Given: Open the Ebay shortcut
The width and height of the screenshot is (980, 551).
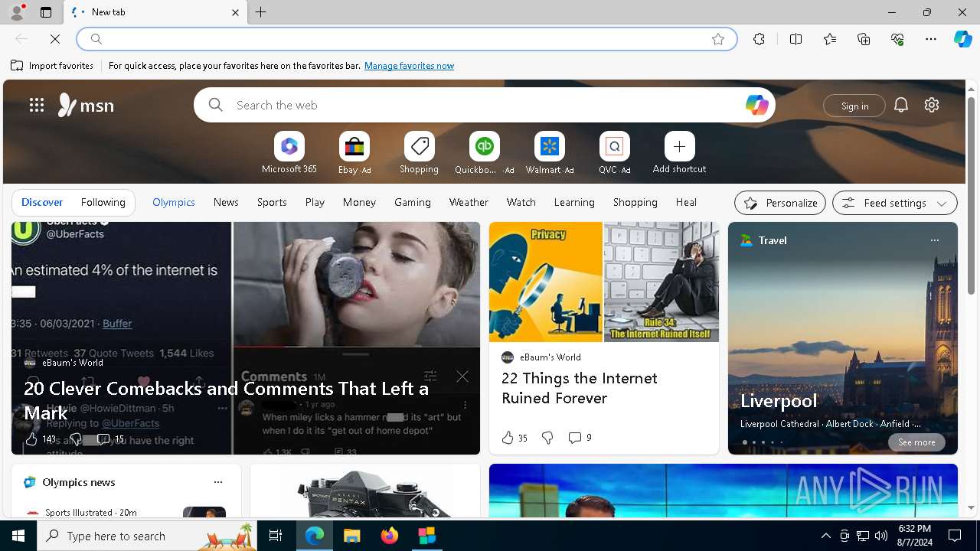Looking at the screenshot, I should (354, 153).
